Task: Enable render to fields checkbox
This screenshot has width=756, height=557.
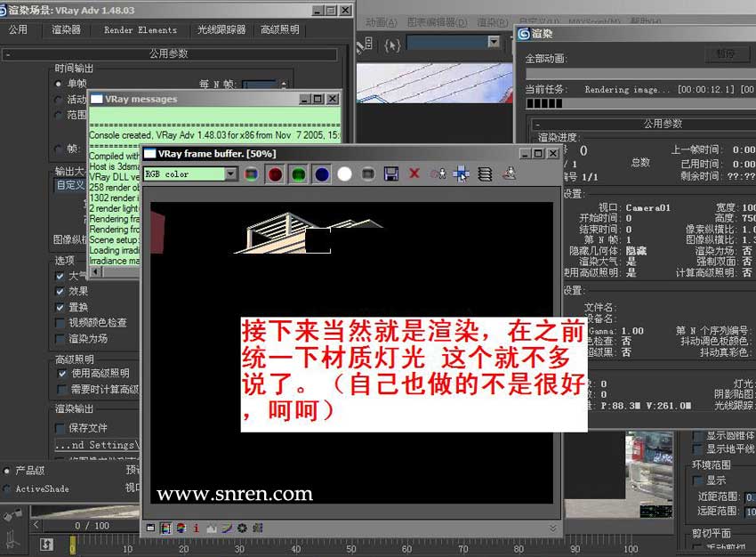Action: click(60, 338)
